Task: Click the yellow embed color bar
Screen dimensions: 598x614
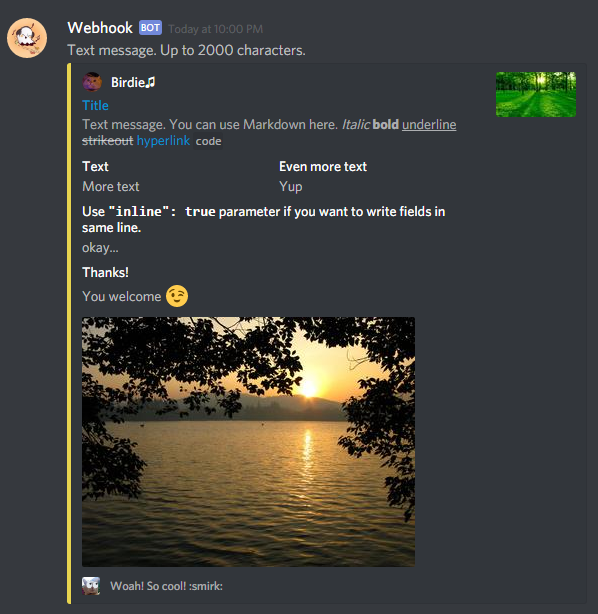Action: tap(69, 333)
